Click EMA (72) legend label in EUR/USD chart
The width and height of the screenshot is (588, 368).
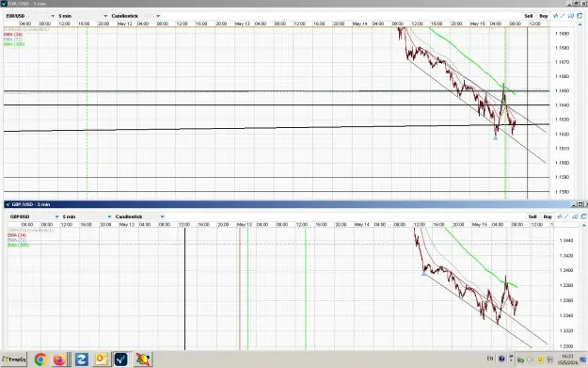13,40
